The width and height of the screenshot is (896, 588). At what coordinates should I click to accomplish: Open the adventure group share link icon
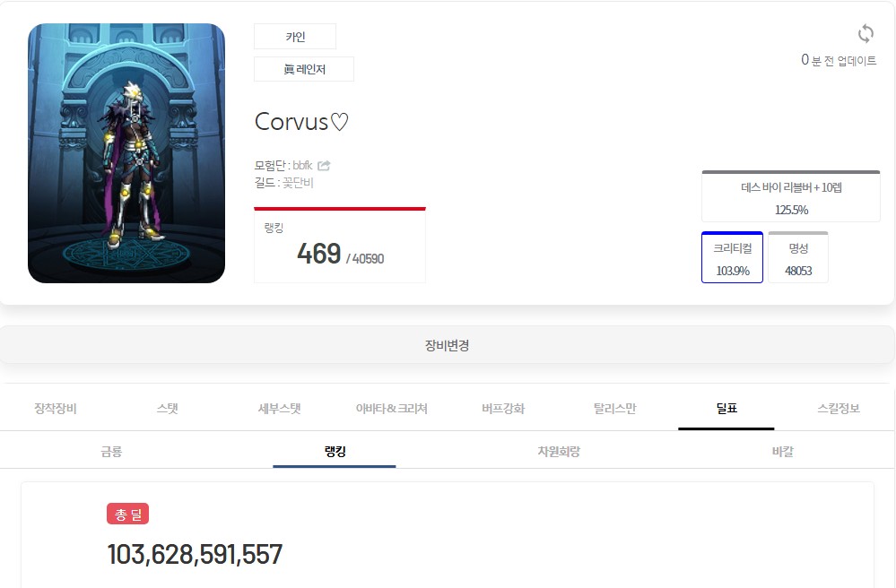(x=324, y=166)
